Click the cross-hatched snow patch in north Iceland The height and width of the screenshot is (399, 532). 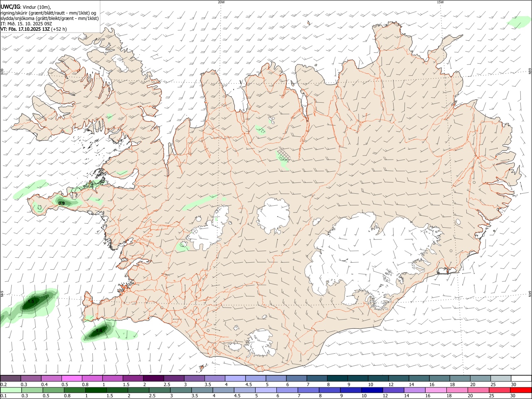pyautogui.click(x=284, y=155)
